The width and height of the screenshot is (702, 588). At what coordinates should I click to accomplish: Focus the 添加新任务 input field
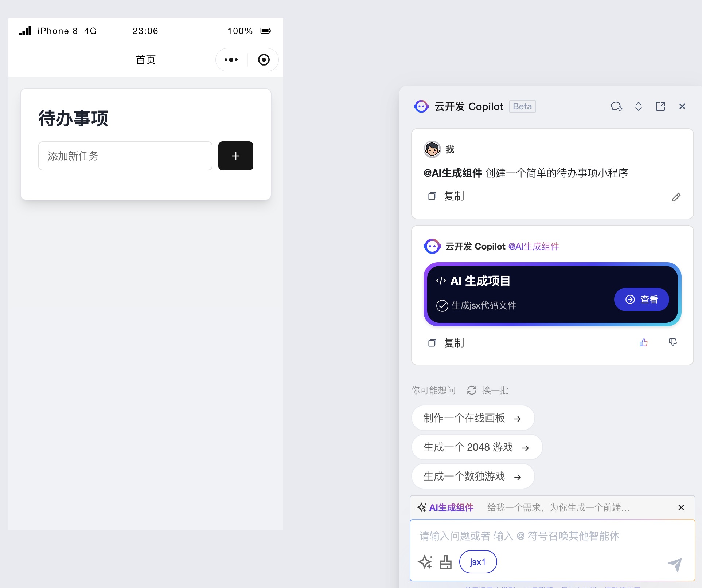coord(125,156)
